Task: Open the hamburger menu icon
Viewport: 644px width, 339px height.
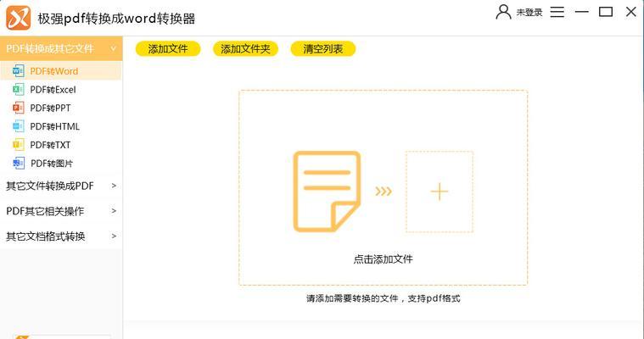Action: coord(557,12)
